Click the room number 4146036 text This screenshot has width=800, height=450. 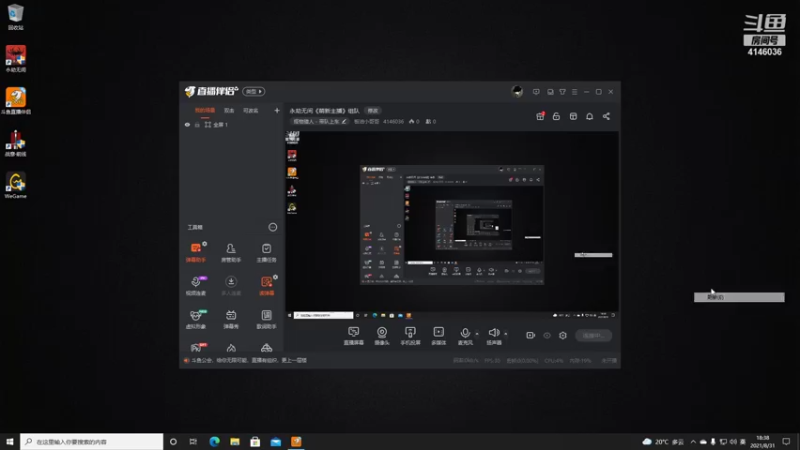(393, 121)
